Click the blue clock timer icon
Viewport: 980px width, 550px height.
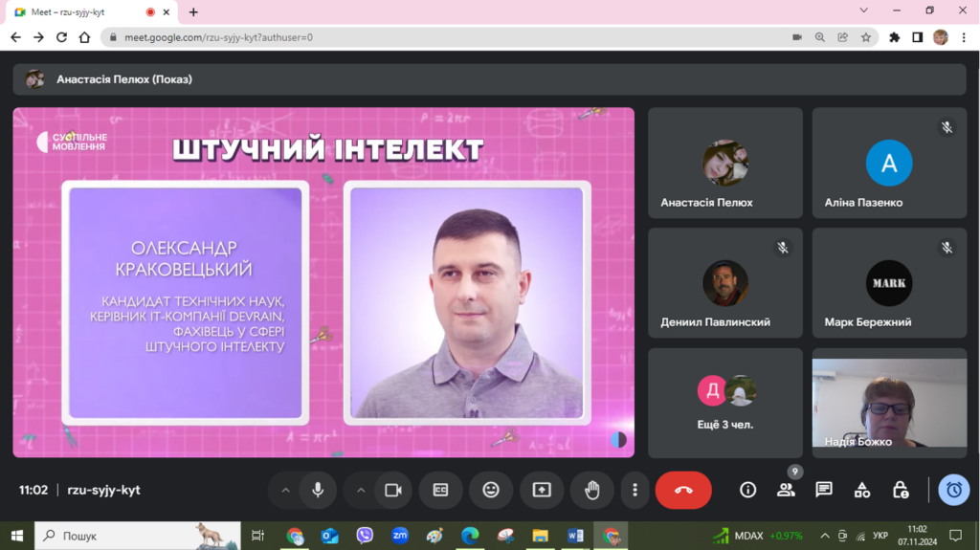954,490
